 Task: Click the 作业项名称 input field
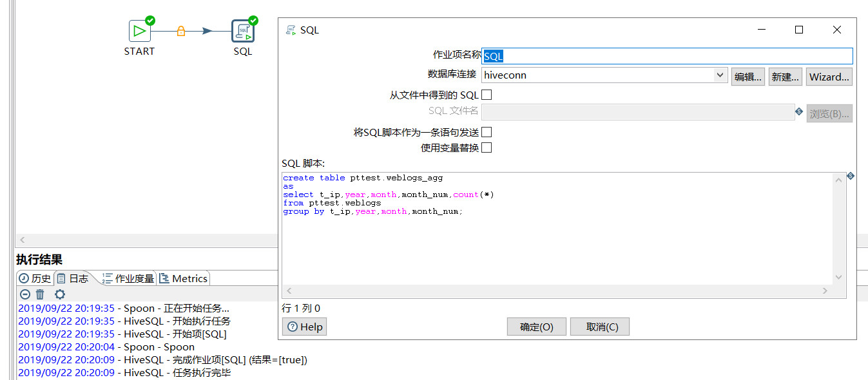[x=667, y=56]
